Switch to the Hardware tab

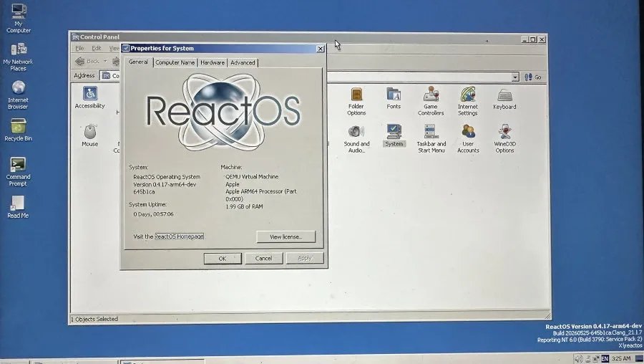(x=213, y=62)
